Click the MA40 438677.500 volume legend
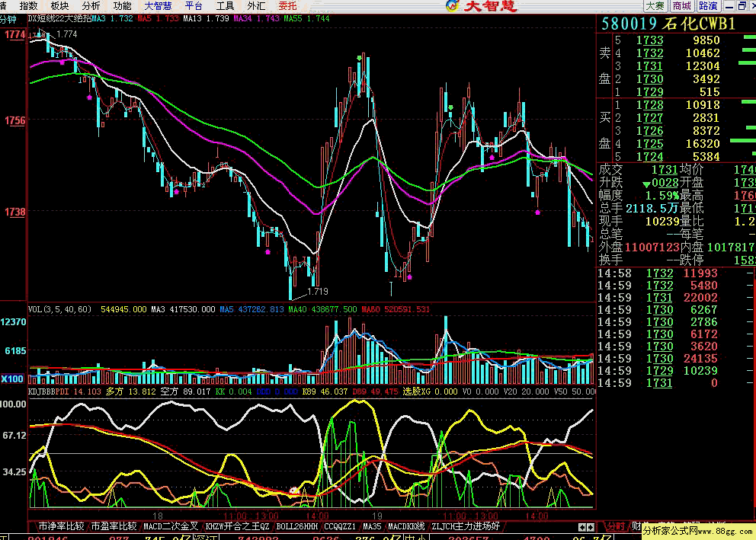Viewport: 756px width, 540px height. (x=322, y=309)
